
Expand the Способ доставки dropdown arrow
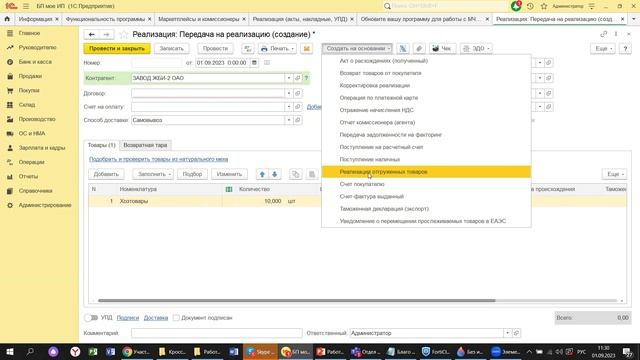tap(289, 120)
